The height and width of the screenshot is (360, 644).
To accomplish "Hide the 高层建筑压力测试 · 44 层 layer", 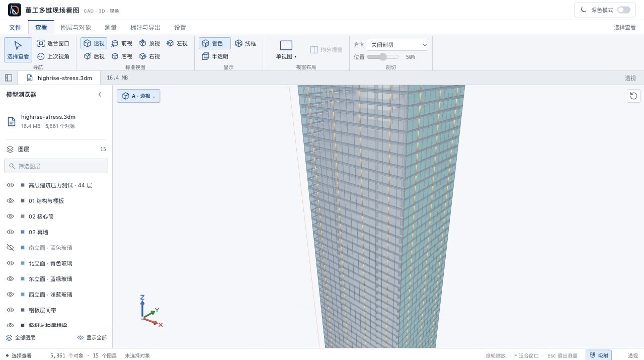I will (x=10, y=185).
